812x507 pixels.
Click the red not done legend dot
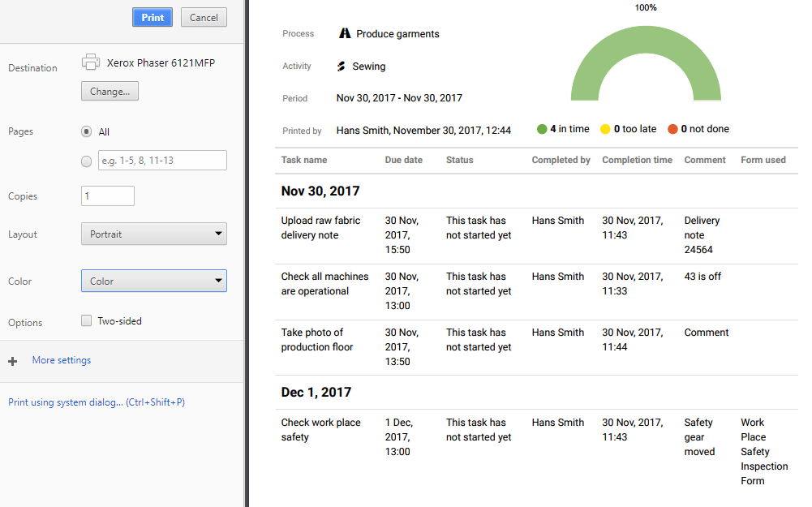(672, 129)
